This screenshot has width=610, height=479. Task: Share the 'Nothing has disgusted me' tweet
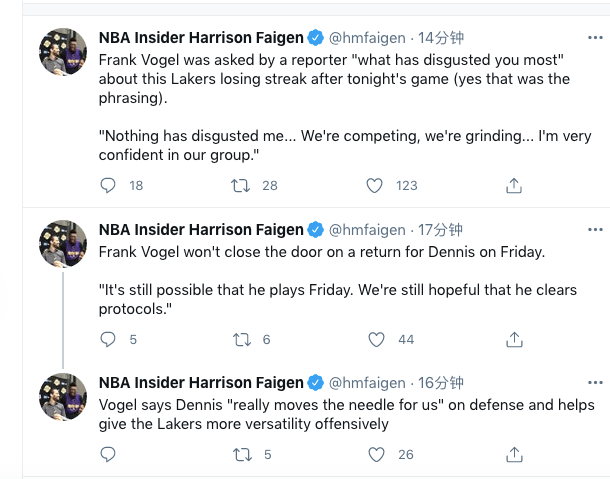click(x=514, y=185)
